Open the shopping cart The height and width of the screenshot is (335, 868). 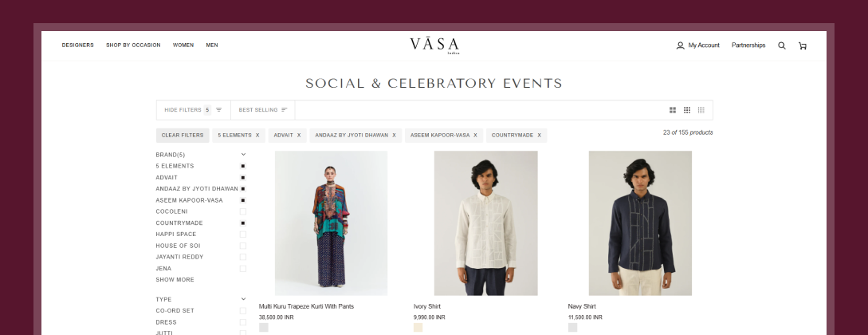pyautogui.click(x=803, y=45)
